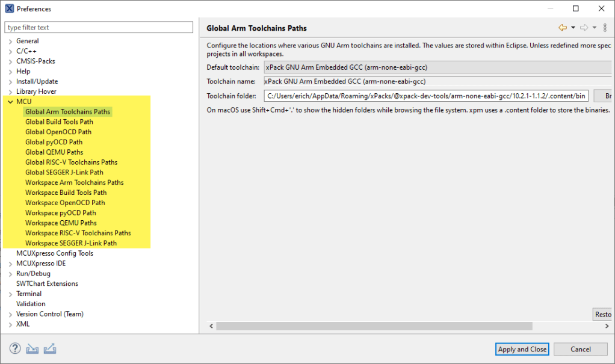The width and height of the screenshot is (615, 364).
Task: Click the Back navigation arrow icon
Action: [563, 28]
